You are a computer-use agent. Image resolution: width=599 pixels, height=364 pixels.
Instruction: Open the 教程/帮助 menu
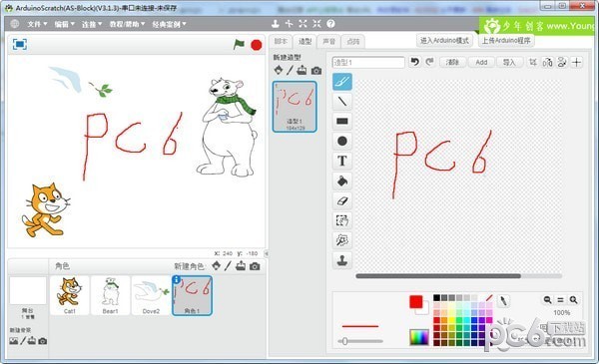pyautogui.click(x=127, y=24)
